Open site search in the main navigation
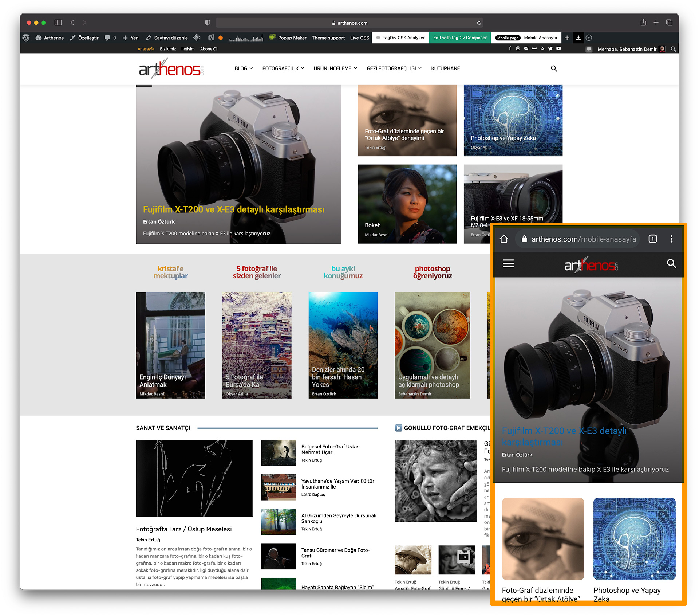The height and width of the screenshot is (616, 699). (x=554, y=68)
